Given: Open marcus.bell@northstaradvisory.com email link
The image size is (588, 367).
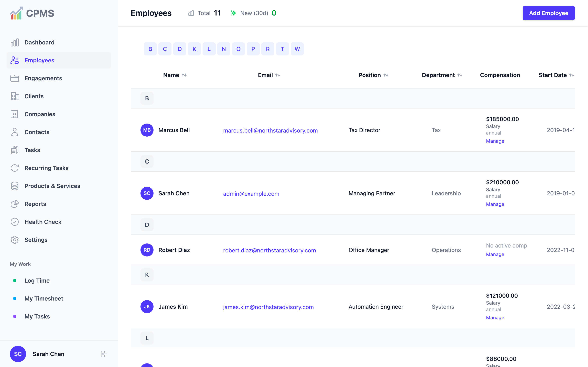Looking at the screenshot, I should coord(270,130).
